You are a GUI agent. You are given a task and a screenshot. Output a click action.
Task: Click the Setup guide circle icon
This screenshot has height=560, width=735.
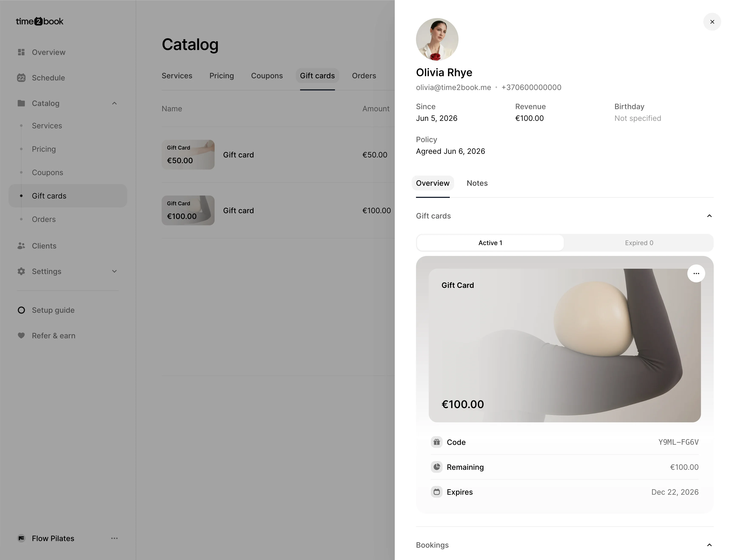click(21, 310)
